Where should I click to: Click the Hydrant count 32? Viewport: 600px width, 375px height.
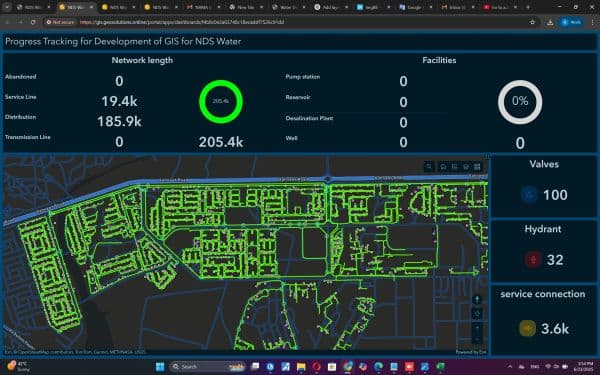click(555, 260)
